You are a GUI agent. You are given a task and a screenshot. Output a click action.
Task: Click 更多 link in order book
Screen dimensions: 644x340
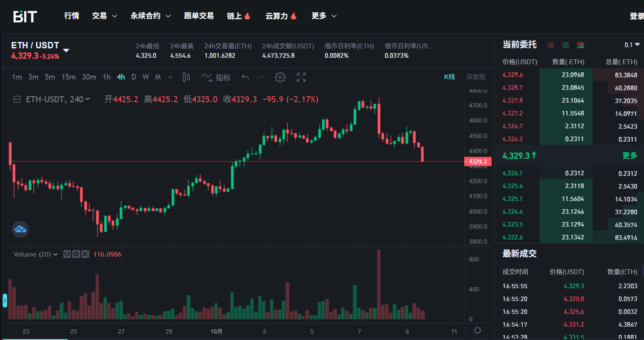[x=629, y=156]
